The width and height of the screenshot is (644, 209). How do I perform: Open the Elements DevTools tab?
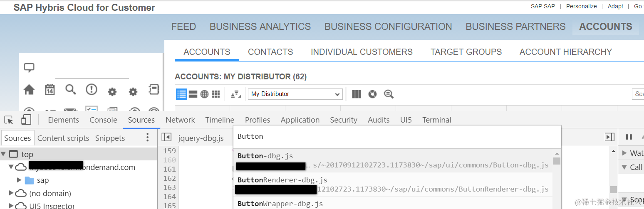point(63,120)
